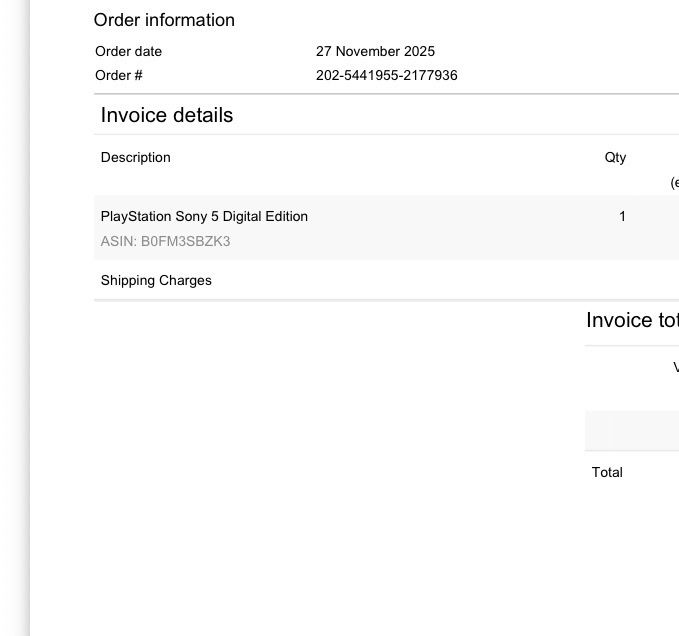Click the Order # label
Image resolution: width=679 pixels, height=636 pixels.
(119, 75)
